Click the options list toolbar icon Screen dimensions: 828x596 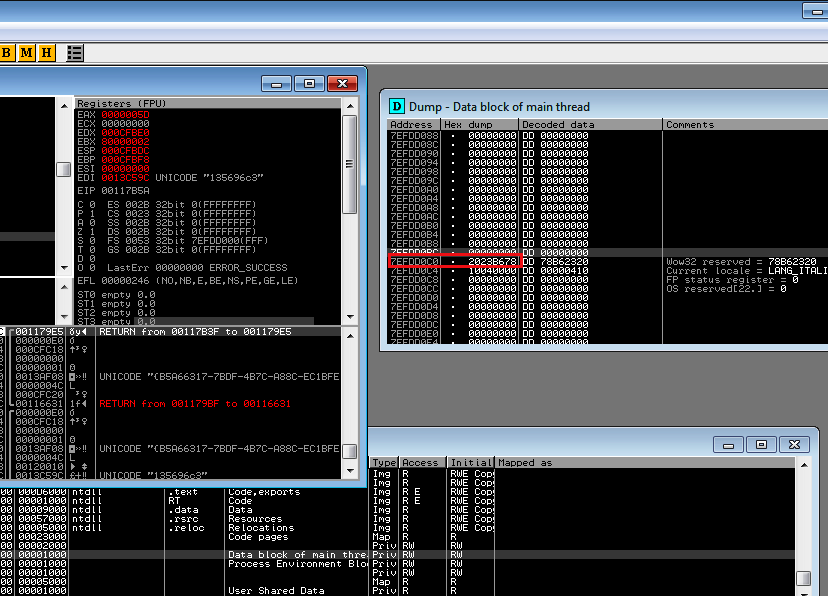click(x=75, y=52)
